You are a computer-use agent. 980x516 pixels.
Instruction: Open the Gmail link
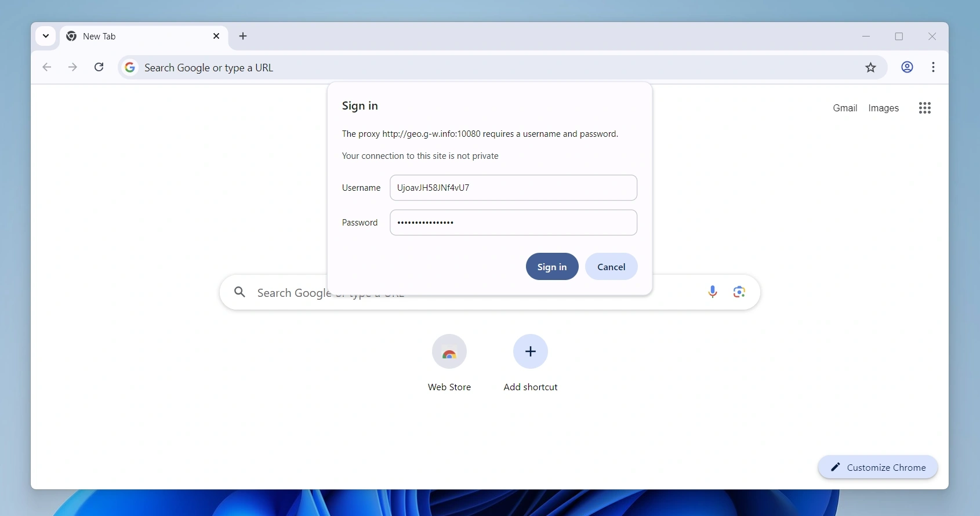[x=845, y=108]
